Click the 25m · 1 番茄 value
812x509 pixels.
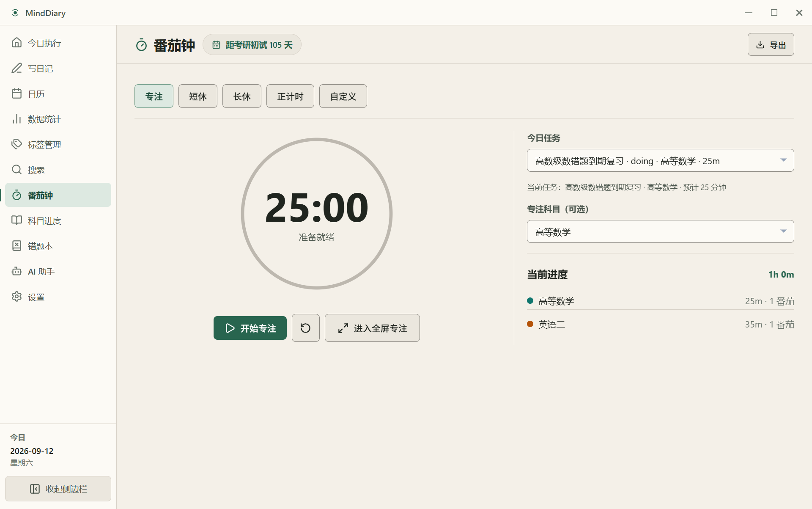[x=769, y=301]
